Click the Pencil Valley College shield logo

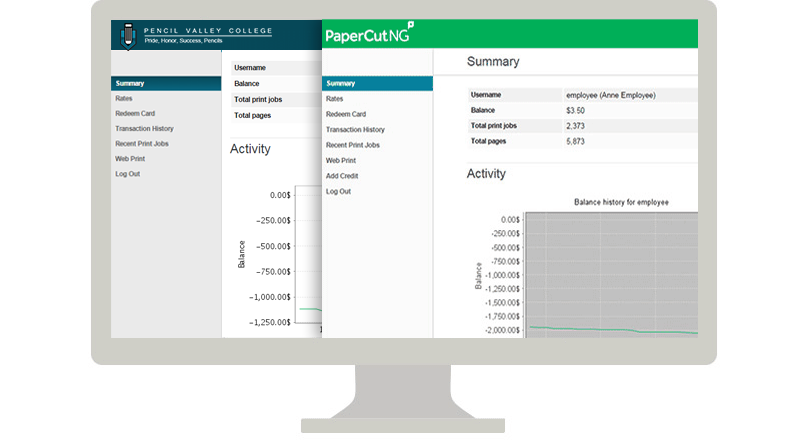(128, 35)
